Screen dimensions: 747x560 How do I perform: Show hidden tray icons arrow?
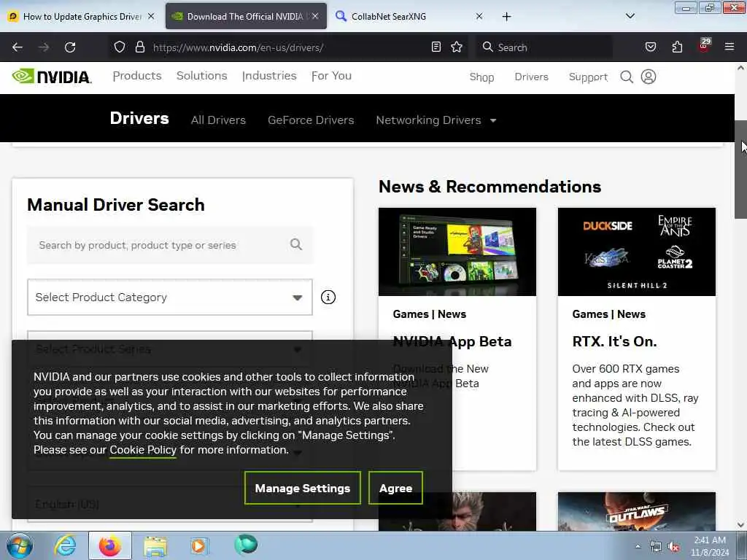pos(638,547)
